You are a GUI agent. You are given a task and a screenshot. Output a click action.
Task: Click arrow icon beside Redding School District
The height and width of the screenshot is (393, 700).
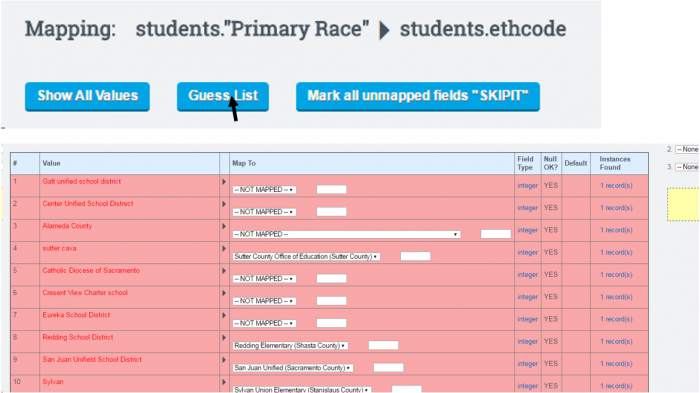coord(224,338)
